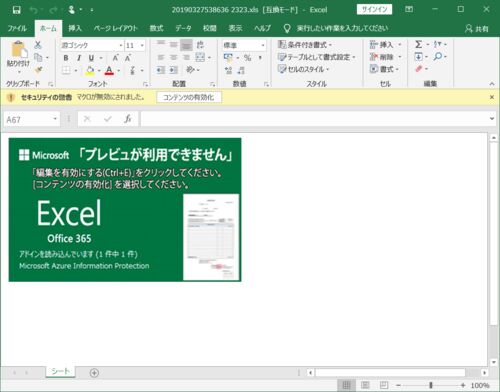
Task: Toggle Wrap Text
Action: coord(200,45)
